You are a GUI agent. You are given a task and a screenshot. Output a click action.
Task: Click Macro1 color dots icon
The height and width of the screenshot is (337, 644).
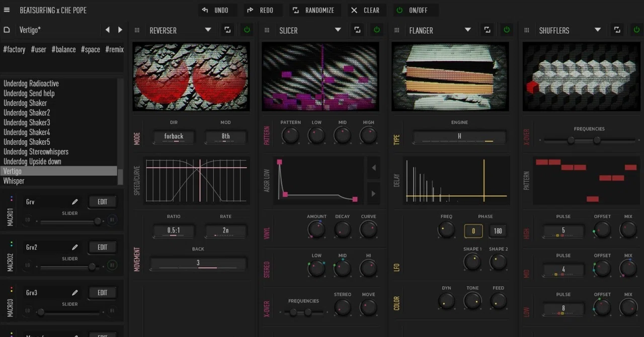(x=11, y=198)
